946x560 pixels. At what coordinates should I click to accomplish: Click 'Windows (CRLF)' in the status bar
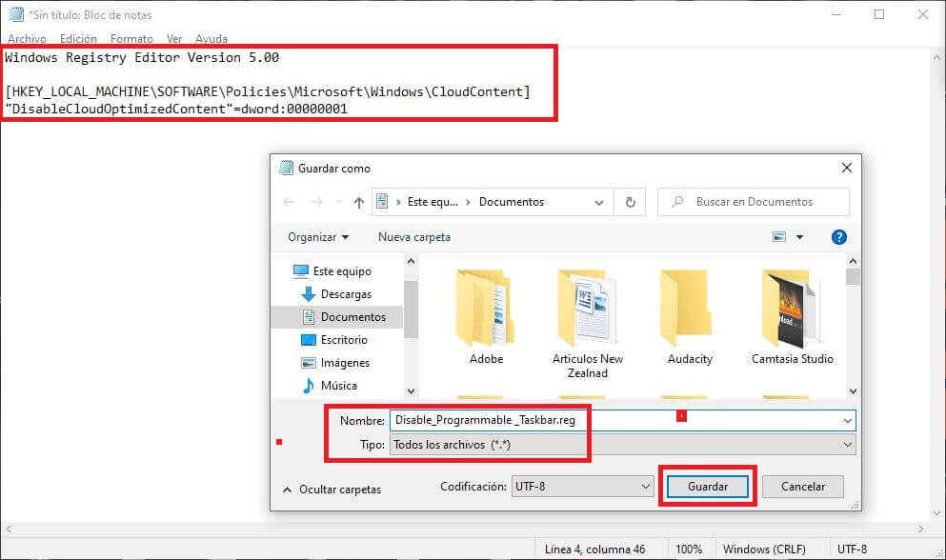point(764,550)
